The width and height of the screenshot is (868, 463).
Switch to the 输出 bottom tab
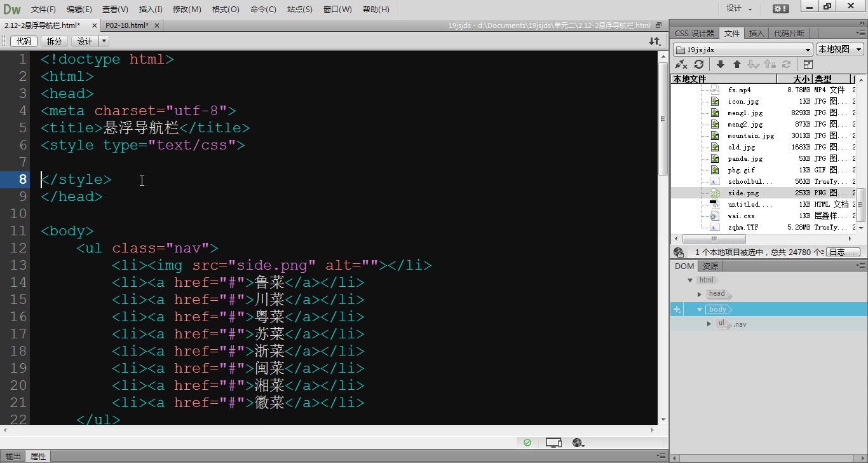click(13, 456)
